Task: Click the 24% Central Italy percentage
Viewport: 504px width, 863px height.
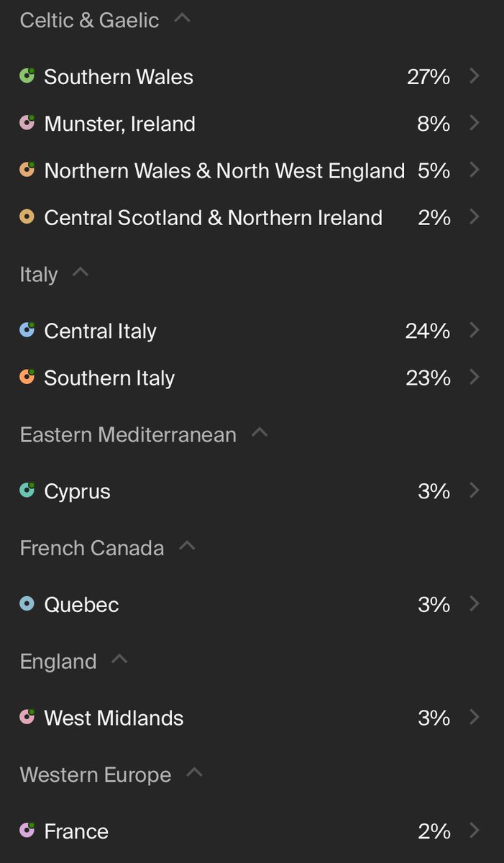Action: click(427, 331)
